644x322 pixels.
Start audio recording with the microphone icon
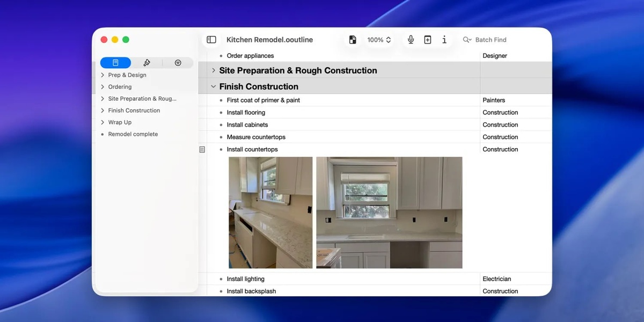411,40
